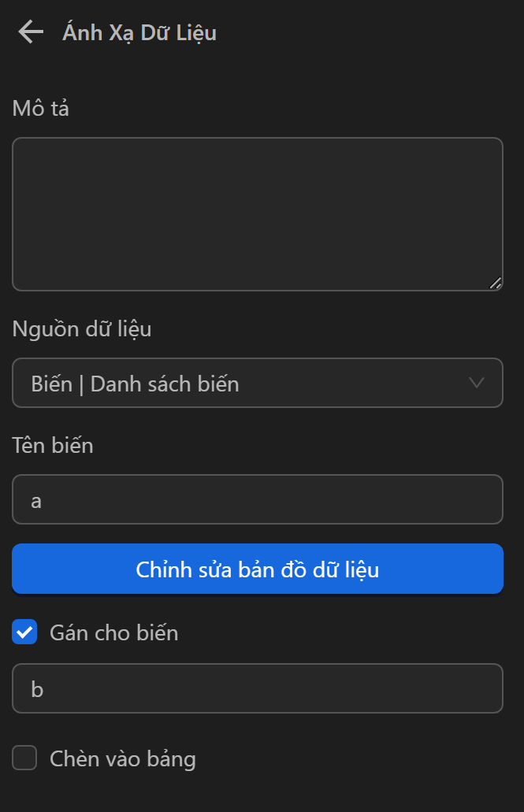Click the "Ánh Xạ Dữ Liệu" panel heading
Viewport: 524px width, 812px height.
click(x=140, y=32)
